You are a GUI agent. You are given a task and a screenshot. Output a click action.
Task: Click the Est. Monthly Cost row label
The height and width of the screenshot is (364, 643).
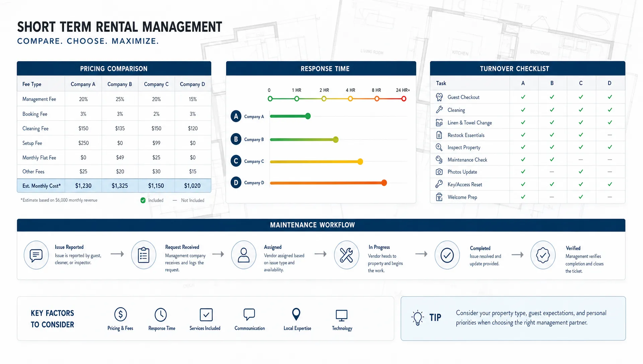[42, 186]
